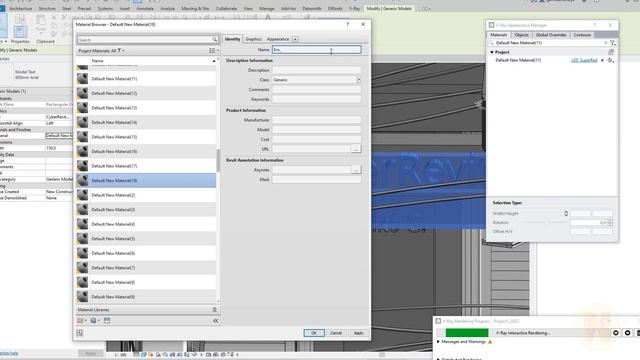Switch to the Appearance tab
Viewport: 640px width, 360px height.
(278, 39)
